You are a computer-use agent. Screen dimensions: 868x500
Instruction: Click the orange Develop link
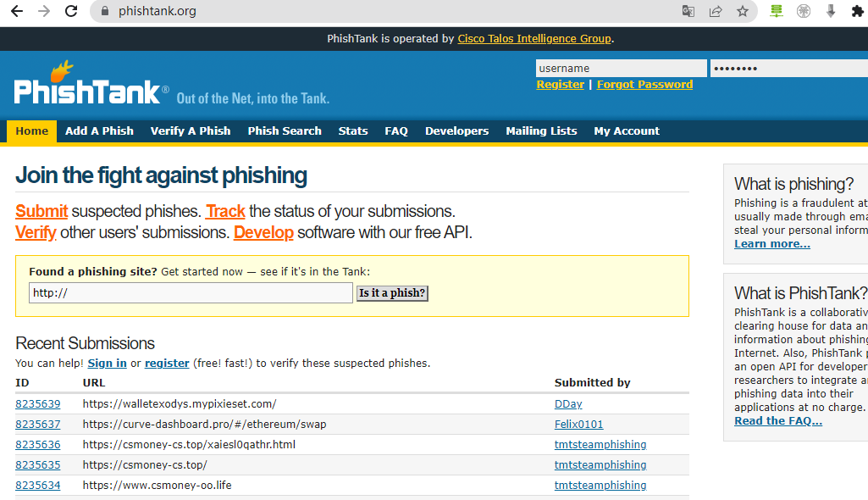coord(263,232)
